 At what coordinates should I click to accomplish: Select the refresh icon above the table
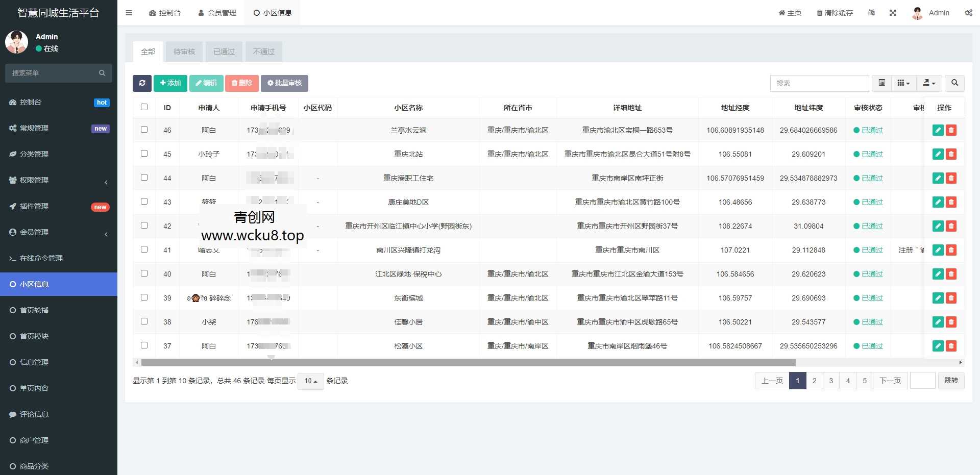click(142, 83)
